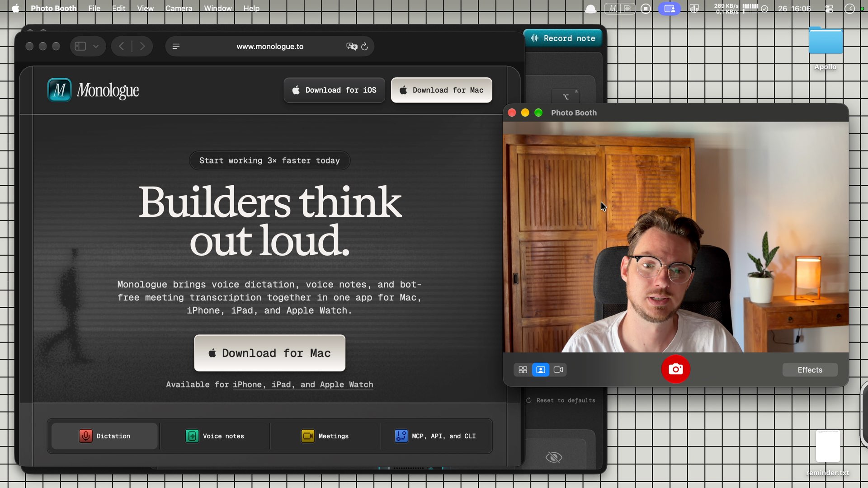The width and height of the screenshot is (868, 488).
Task: Open the Edit menu
Action: [x=118, y=8]
